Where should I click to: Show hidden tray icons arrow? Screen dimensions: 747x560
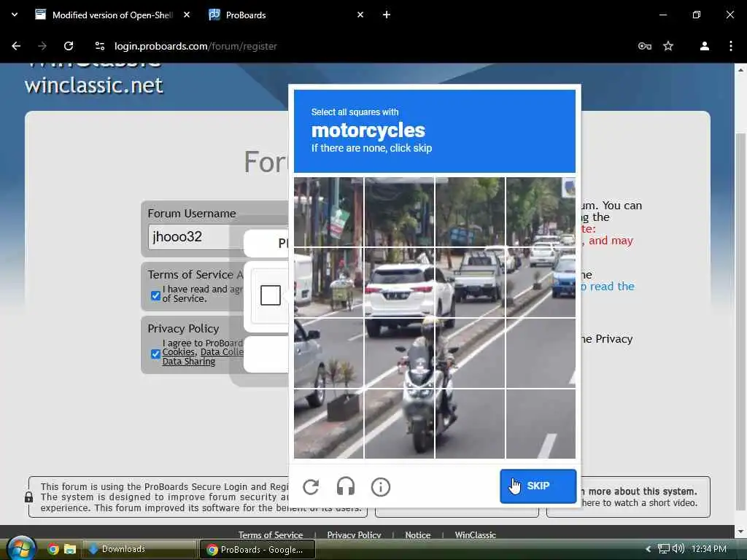click(648, 549)
